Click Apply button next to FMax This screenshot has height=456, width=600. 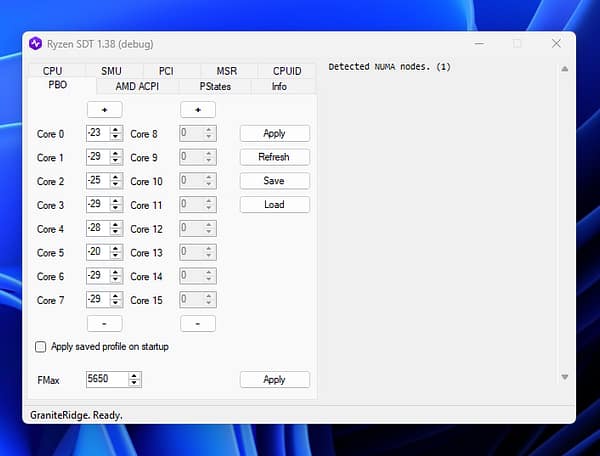[x=274, y=380]
